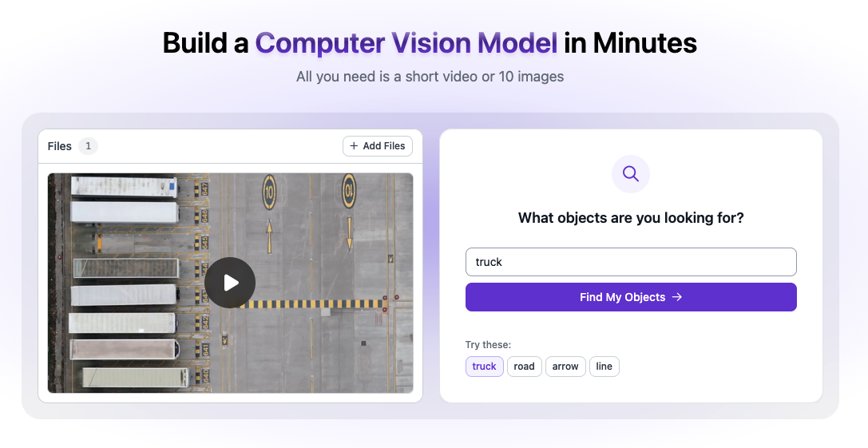Select the 'line' suggestion chip

click(604, 367)
